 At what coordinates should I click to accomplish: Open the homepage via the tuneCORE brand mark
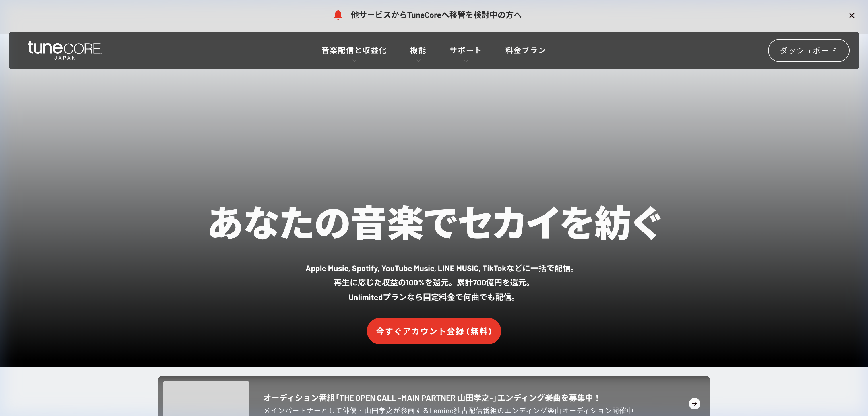[64, 50]
